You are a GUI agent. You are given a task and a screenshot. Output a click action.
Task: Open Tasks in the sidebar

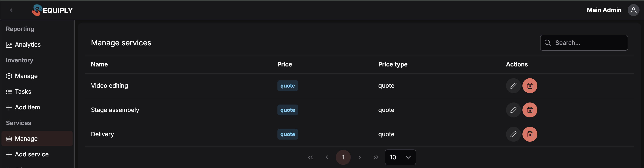23,92
